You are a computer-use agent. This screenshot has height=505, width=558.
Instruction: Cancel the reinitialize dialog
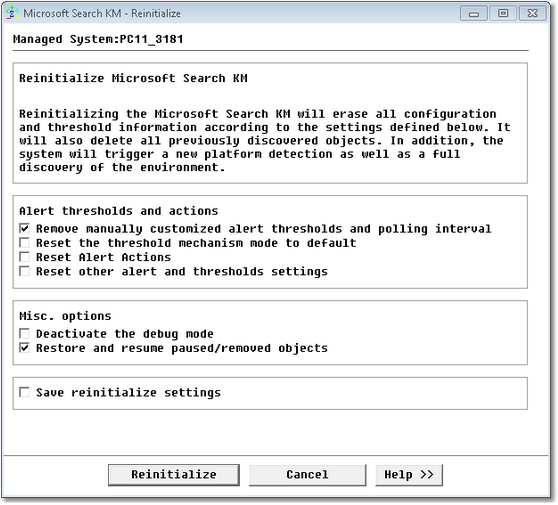tap(307, 475)
